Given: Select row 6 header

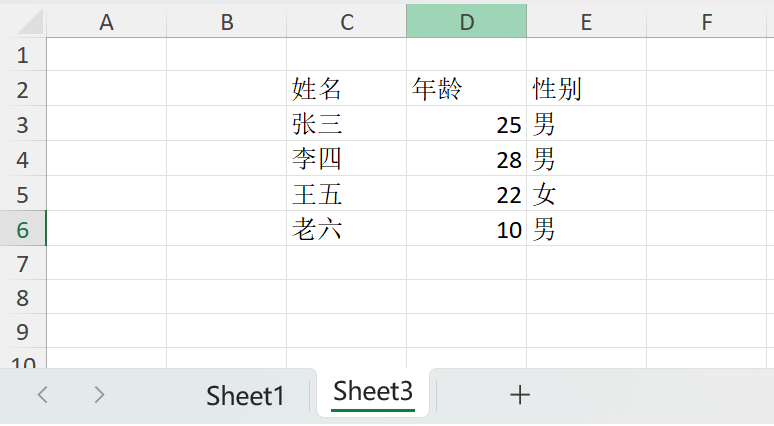Looking at the screenshot, I should click(23, 229).
